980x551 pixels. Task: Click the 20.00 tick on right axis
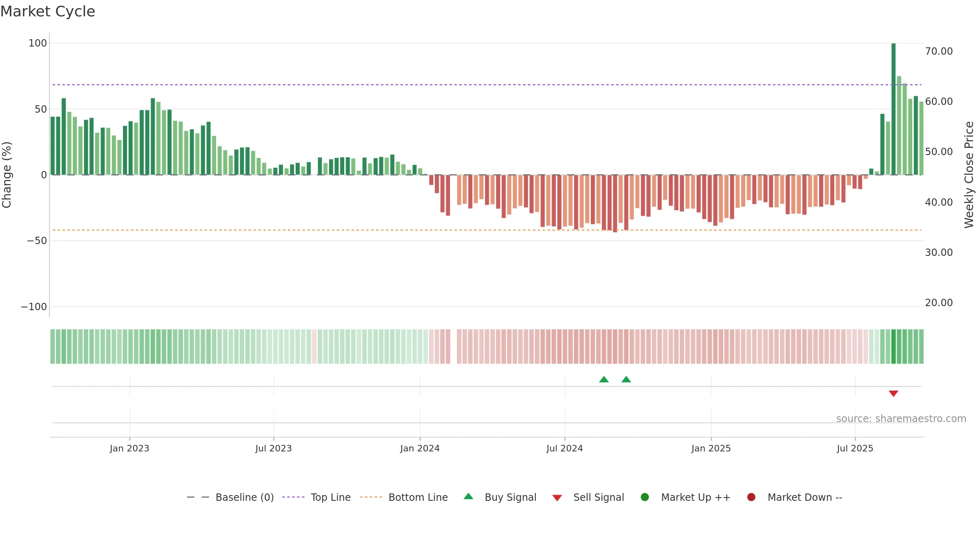(939, 302)
